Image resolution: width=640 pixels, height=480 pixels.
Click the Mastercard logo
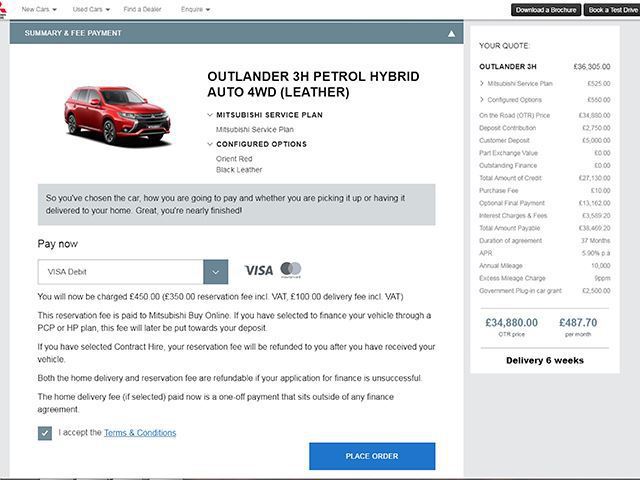(x=291, y=270)
